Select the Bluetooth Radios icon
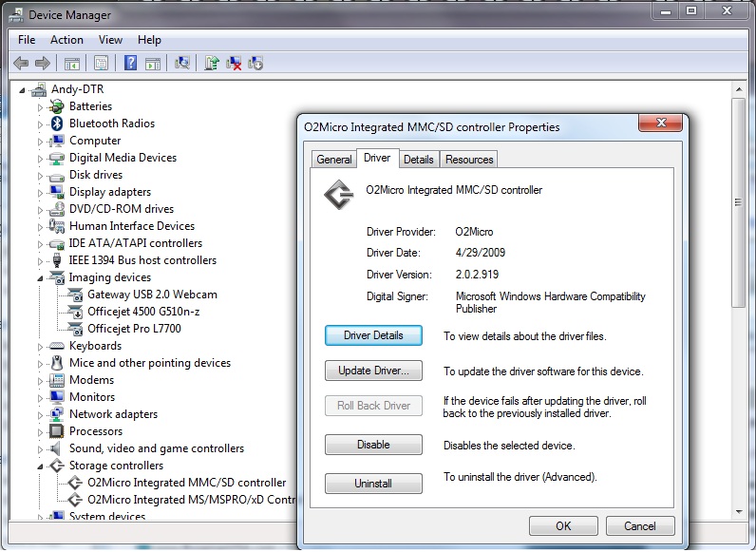Image resolution: width=756 pixels, height=552 pixels. coord(57,124)
